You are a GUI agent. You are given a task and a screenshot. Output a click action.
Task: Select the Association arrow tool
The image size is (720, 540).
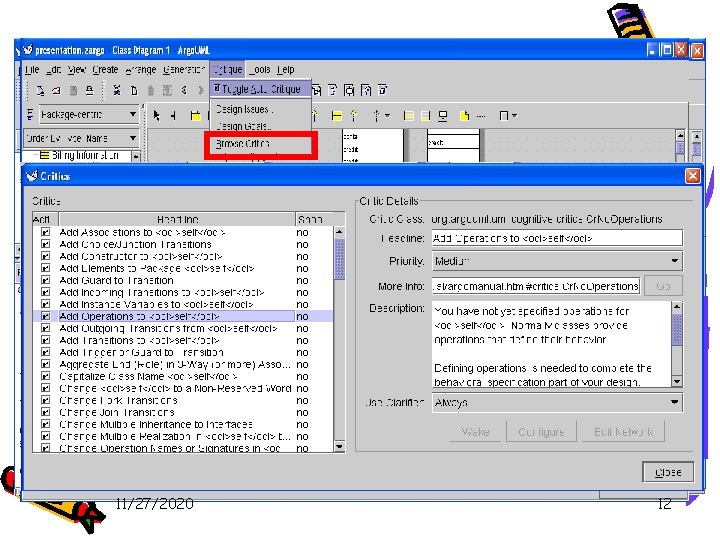tap(376, 116)
